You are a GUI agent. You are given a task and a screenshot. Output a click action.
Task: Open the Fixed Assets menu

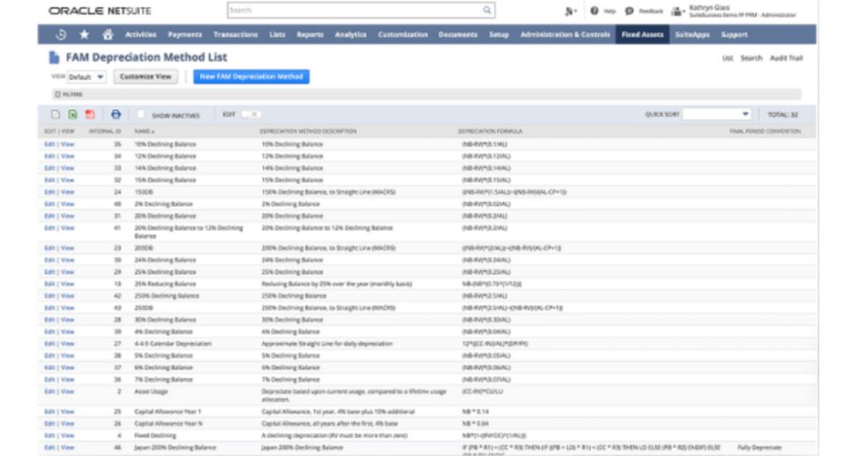point(642,34)
